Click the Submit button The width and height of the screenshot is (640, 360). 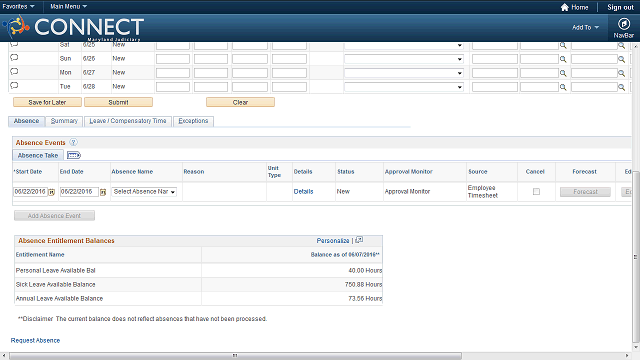tap(118, 102)
